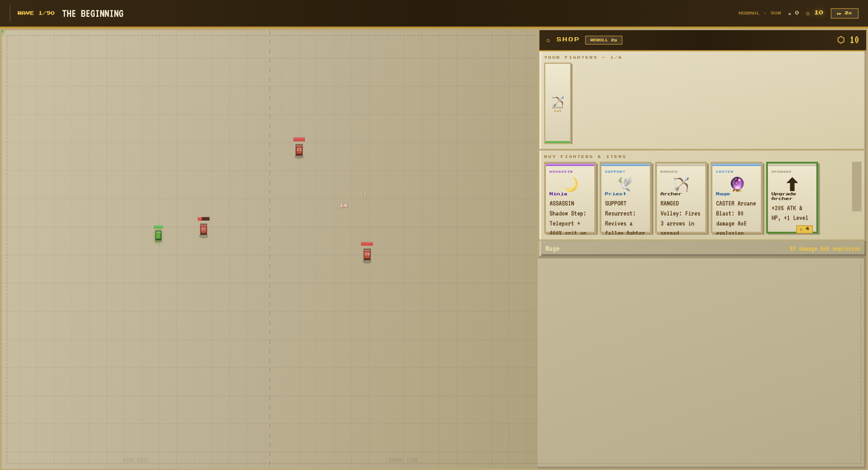Click the 4 gold upgrade price tag
The height and width of the screenshot is (470, 868).
[804, 229]
